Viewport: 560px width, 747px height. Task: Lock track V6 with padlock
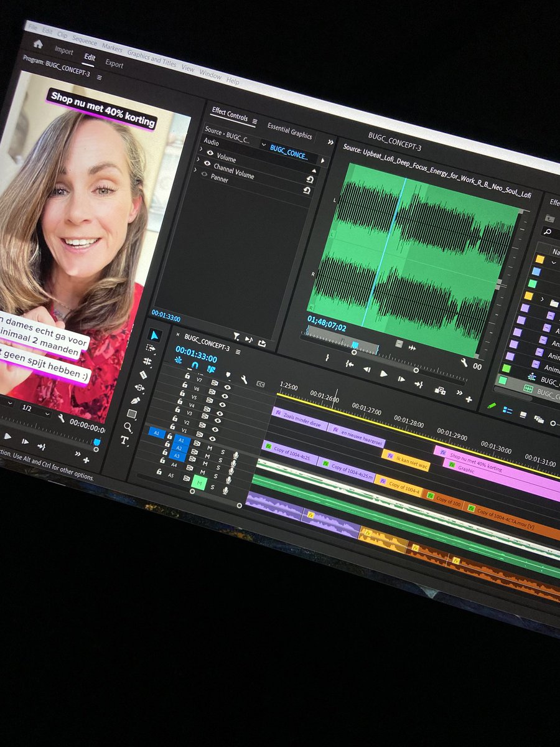pos(185,385)
